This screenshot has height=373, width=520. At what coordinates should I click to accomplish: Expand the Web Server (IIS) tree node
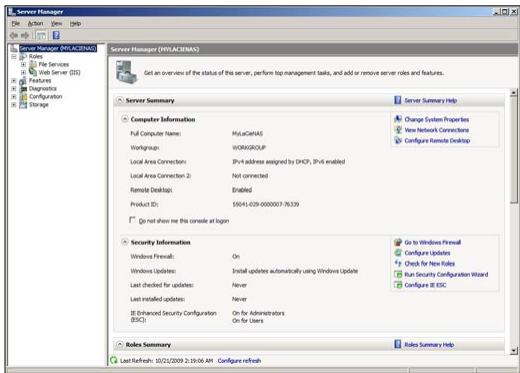click(23, 72)
